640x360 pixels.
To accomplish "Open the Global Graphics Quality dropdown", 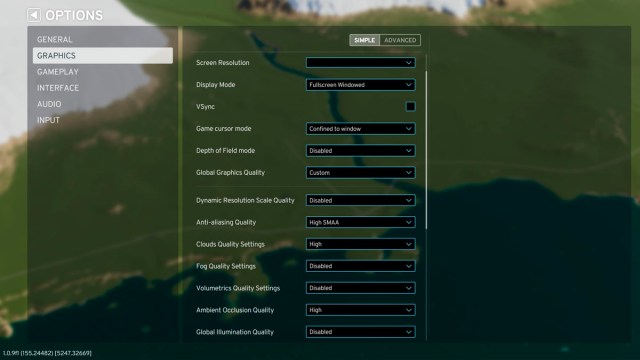I will 361,173.
